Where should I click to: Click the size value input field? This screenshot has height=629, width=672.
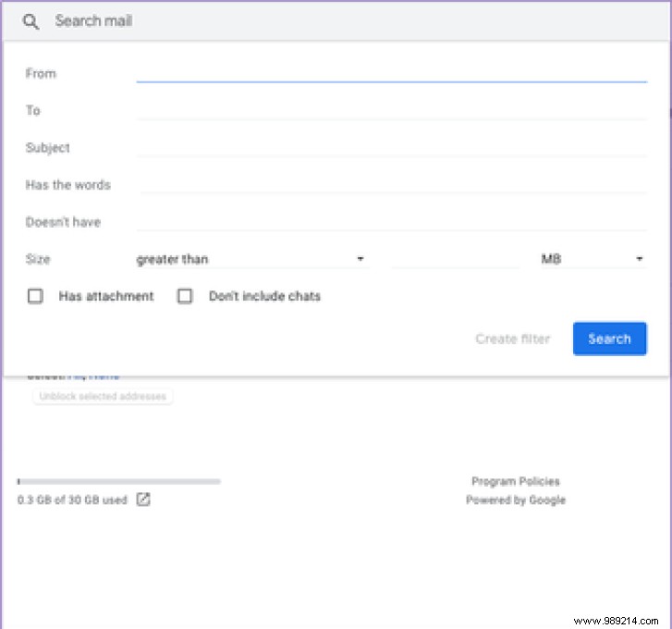[455, 259]
